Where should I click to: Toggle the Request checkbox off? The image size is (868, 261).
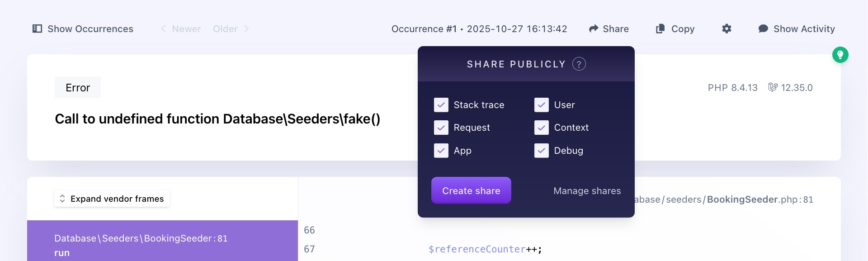tap(441, 128)
